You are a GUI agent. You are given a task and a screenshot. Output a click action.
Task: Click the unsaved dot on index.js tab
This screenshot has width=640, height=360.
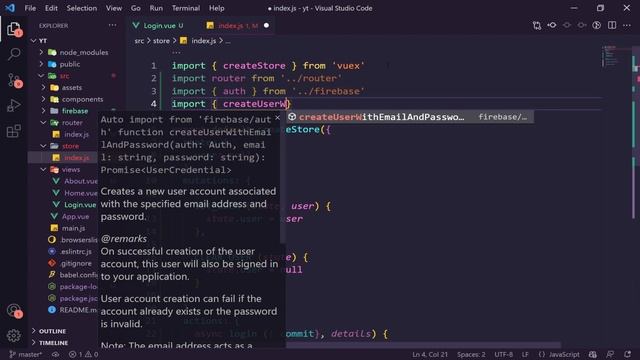(x=267, y=26)
